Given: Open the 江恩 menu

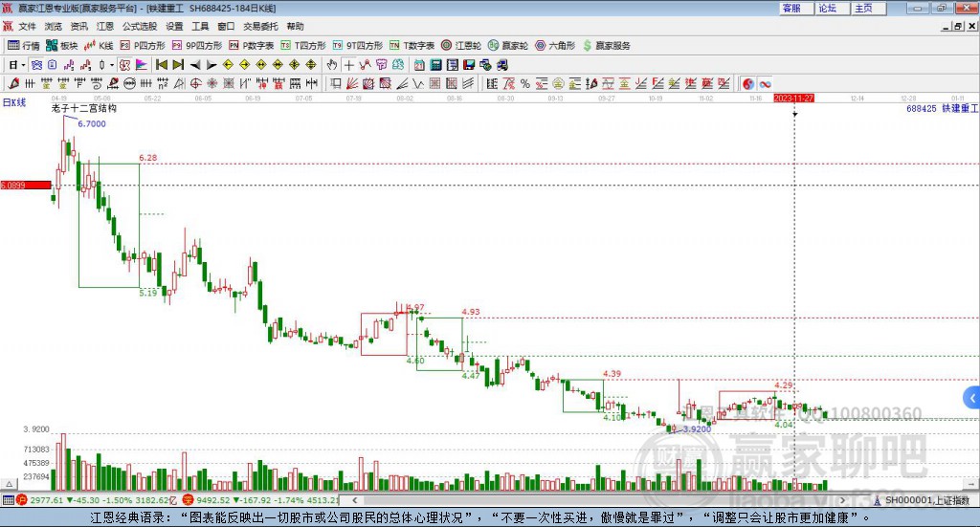Looking at the screenshot, I should click(x=105, y=26).
